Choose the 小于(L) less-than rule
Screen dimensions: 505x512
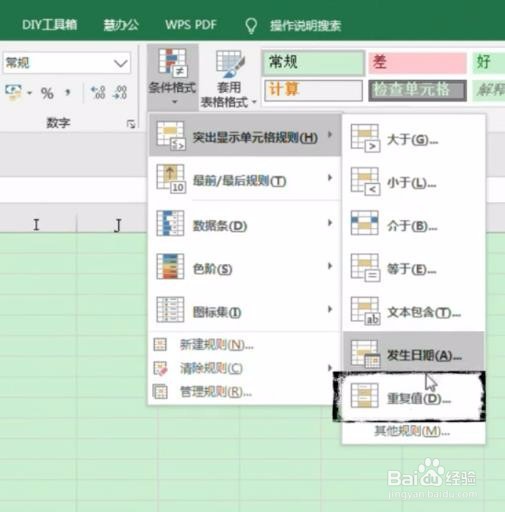(x=414, y=182)
